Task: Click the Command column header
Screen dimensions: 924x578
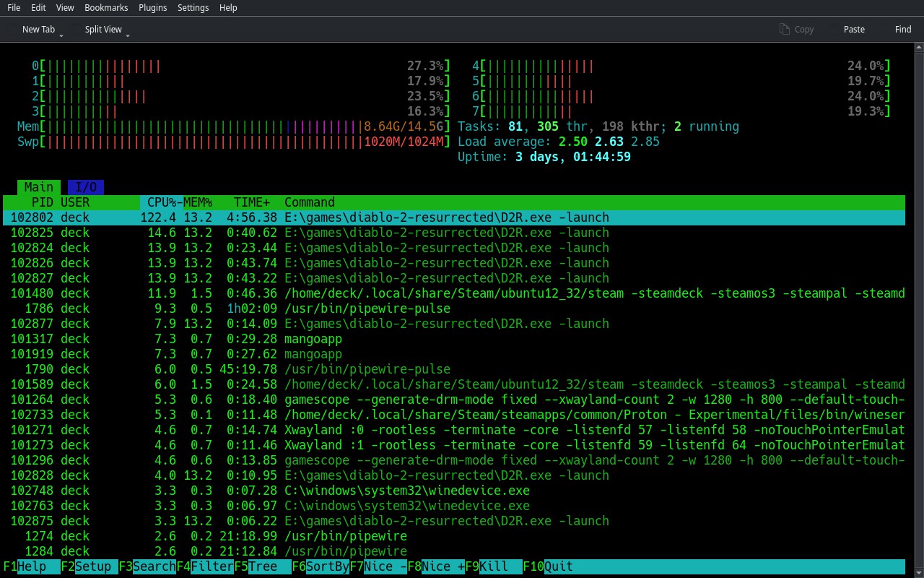Action: [x=310, y=202]
